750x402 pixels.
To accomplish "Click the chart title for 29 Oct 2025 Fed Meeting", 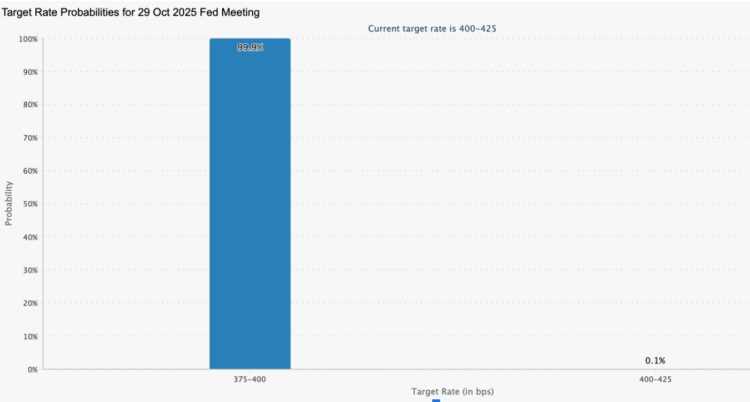I will [x=131, y=12].
